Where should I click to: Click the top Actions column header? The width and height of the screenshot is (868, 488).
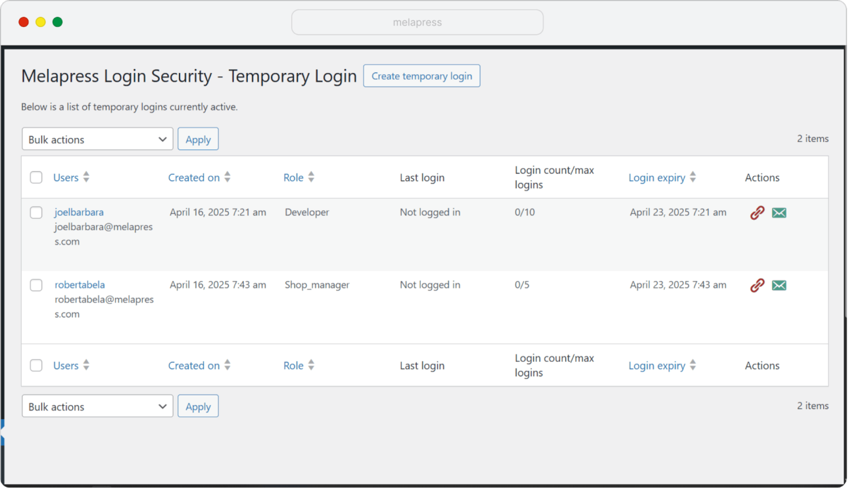coord(762,178)
